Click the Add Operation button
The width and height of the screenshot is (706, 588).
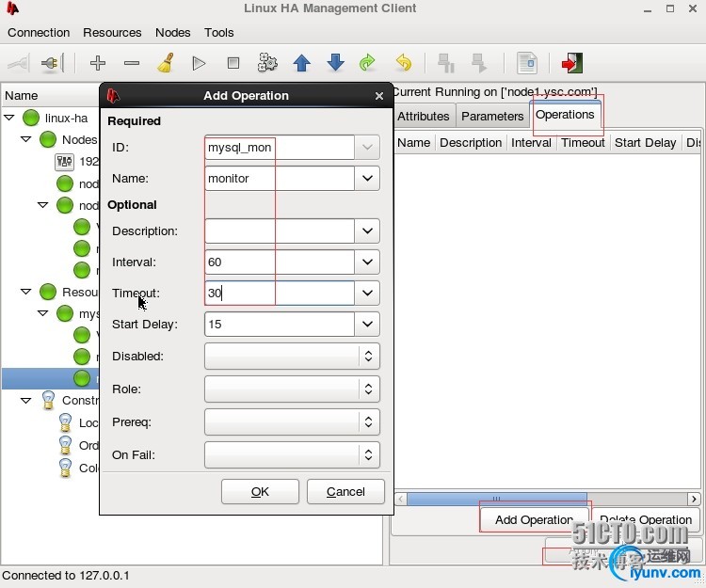click(x=534, y=519)
